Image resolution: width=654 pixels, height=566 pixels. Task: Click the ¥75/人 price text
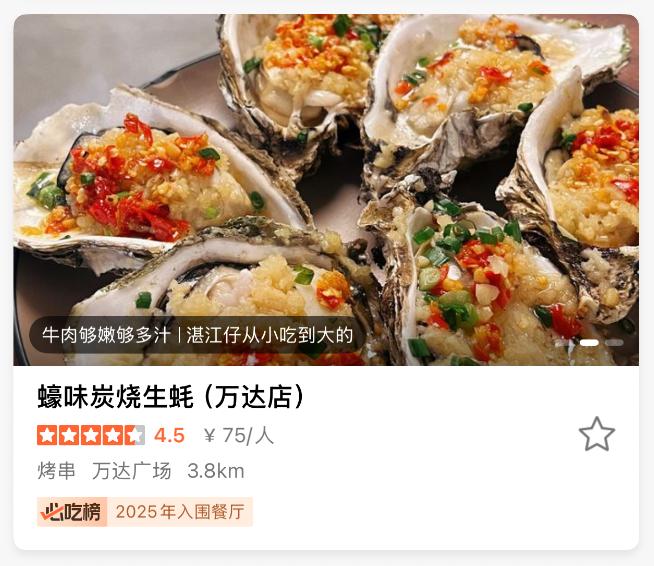(239, 436)
